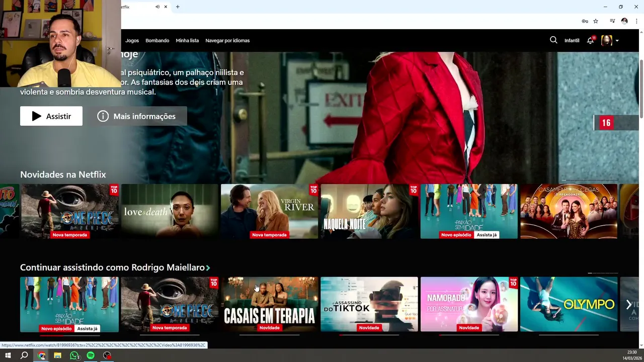Open Jogos in Netflix navigation
The width and height of the screenshot is (644, 362).
click(132, 41)
